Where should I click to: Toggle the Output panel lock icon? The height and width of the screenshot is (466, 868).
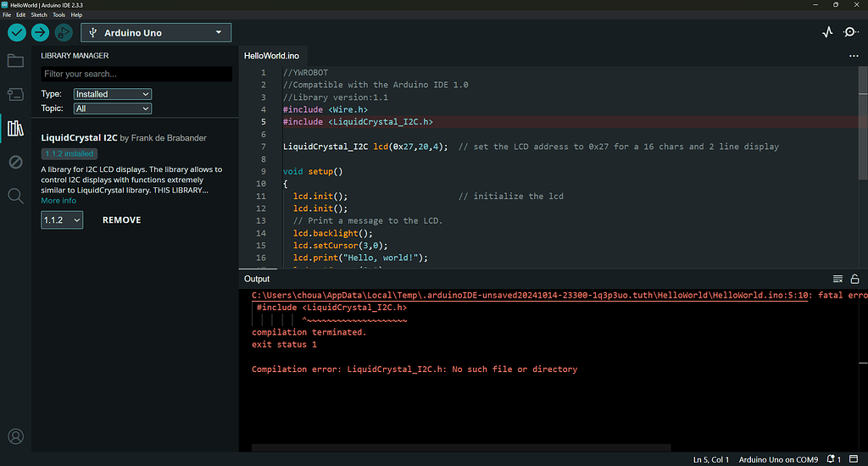click(x=854, y=279)
